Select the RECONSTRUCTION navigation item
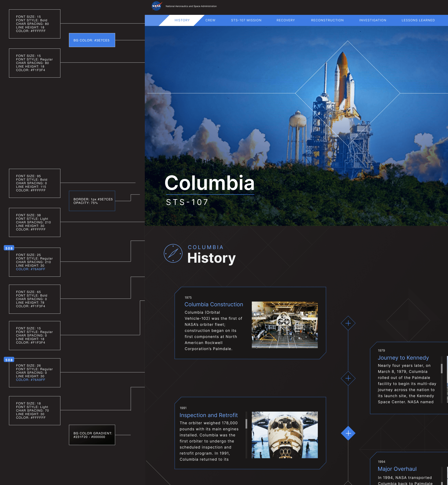Screen dimensions: 448x485 click(327, 20)
